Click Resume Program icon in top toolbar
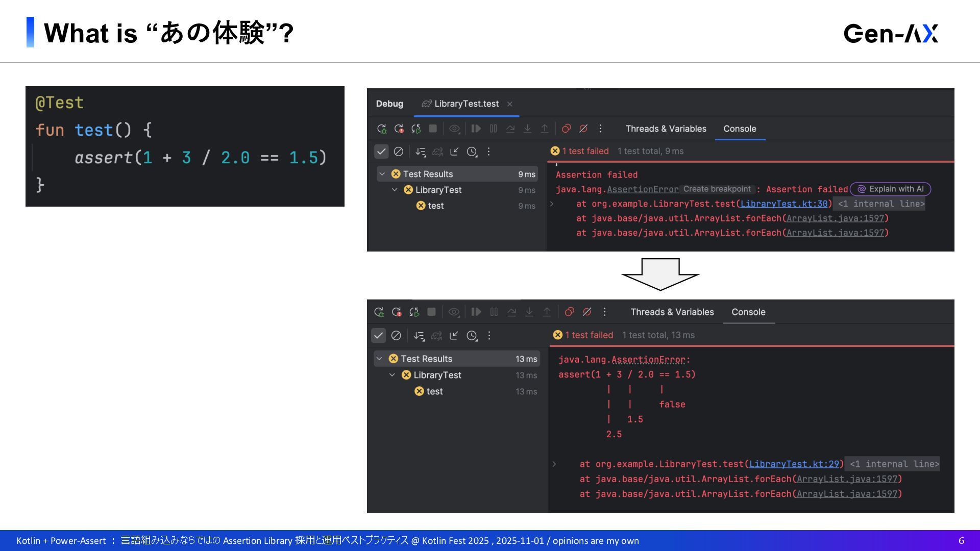The width and height of the screenshot is (980, 551). pos(476,129)
